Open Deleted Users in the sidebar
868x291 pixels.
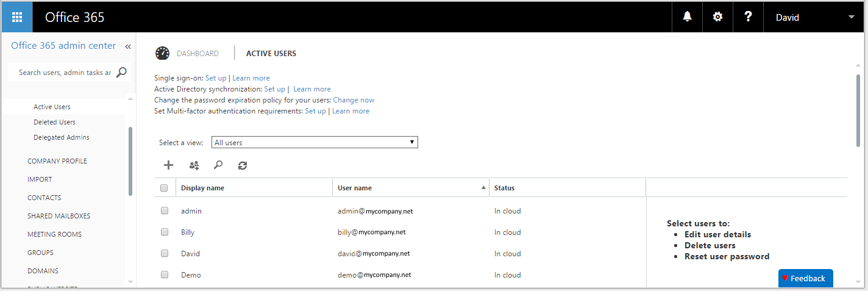(x=54, y=122)
